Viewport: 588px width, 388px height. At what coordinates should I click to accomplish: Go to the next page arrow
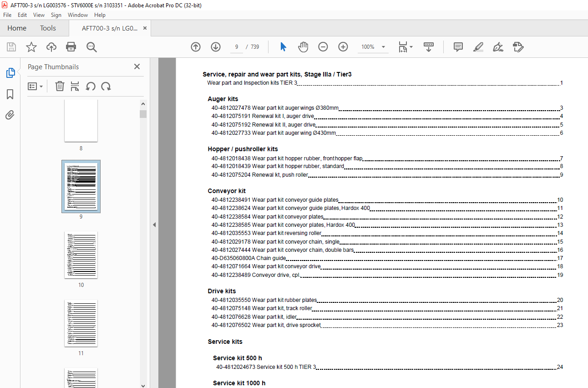click(216, 47)
